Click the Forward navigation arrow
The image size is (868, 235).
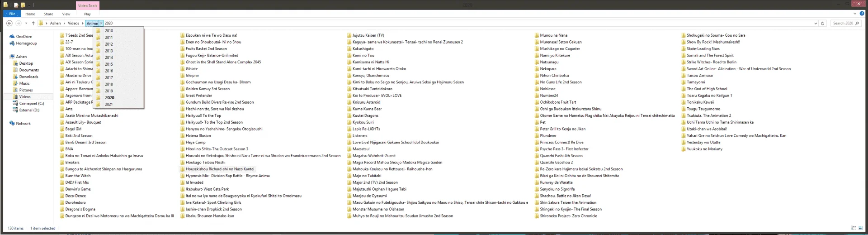point(19,23)
